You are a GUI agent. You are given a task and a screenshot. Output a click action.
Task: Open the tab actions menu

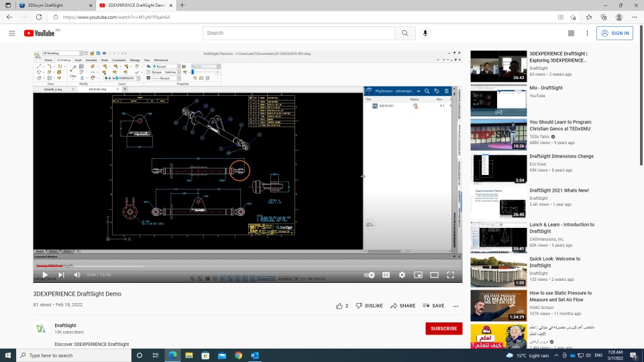coord(8,5)
